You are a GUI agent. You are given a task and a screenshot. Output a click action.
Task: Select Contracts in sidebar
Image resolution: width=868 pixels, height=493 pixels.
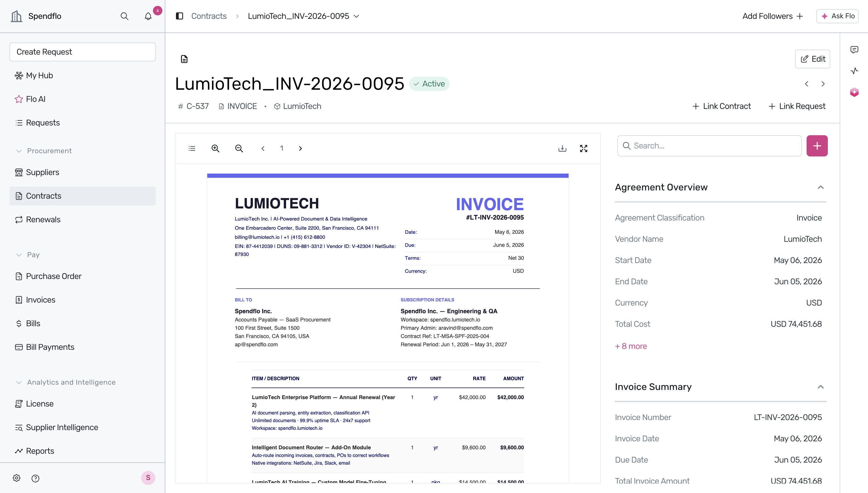83,196
